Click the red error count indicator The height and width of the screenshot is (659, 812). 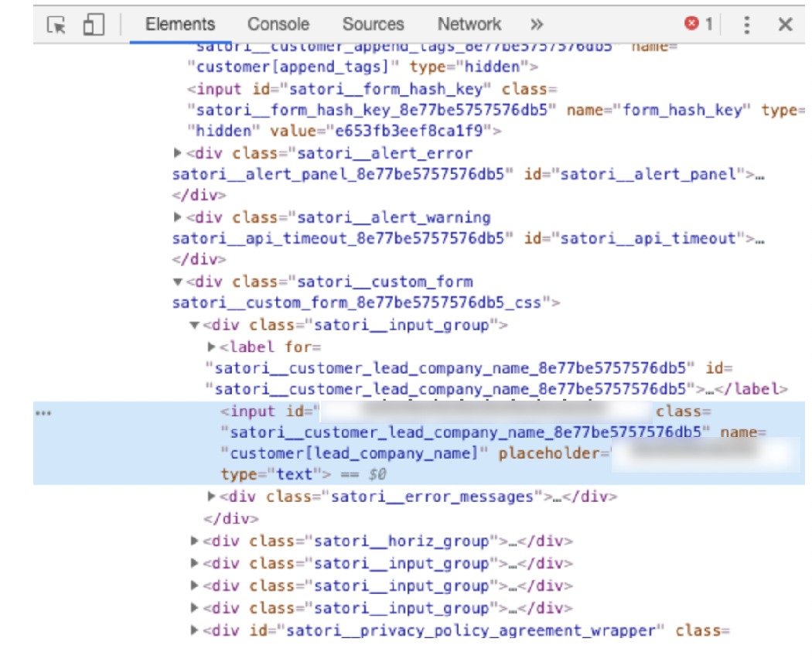[698, 25]
